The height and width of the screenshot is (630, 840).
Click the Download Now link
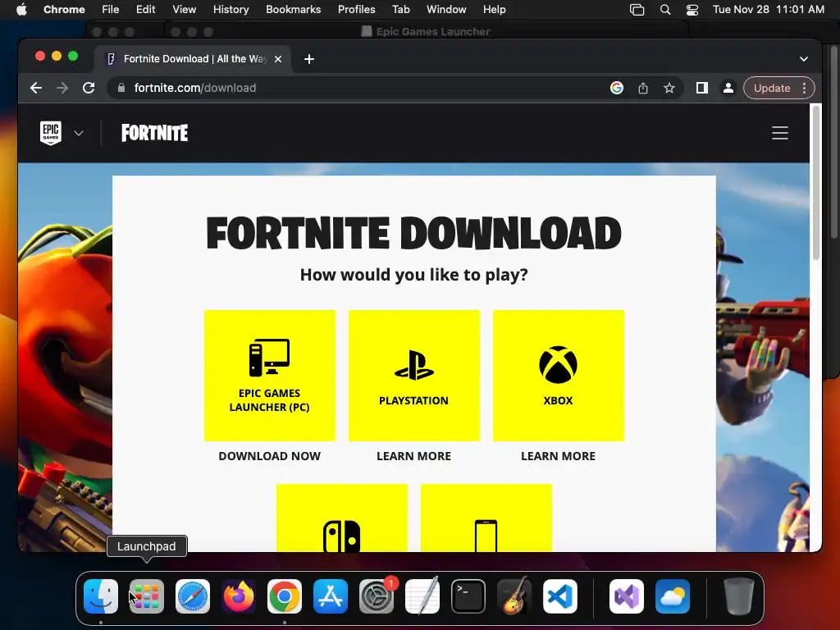coord(269,456)
